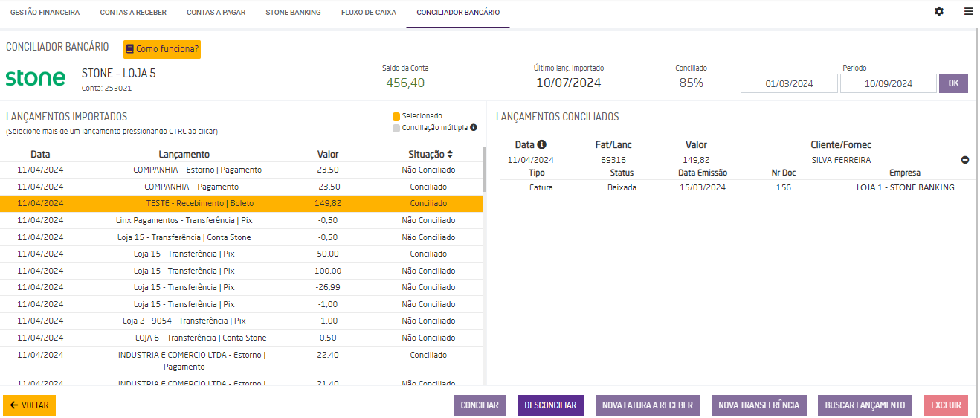The width and height of the screenshot is (980, 418).
Task: Select COMPANHIA - Estorno | Pagamento row
Action: (x=242, y=170)
